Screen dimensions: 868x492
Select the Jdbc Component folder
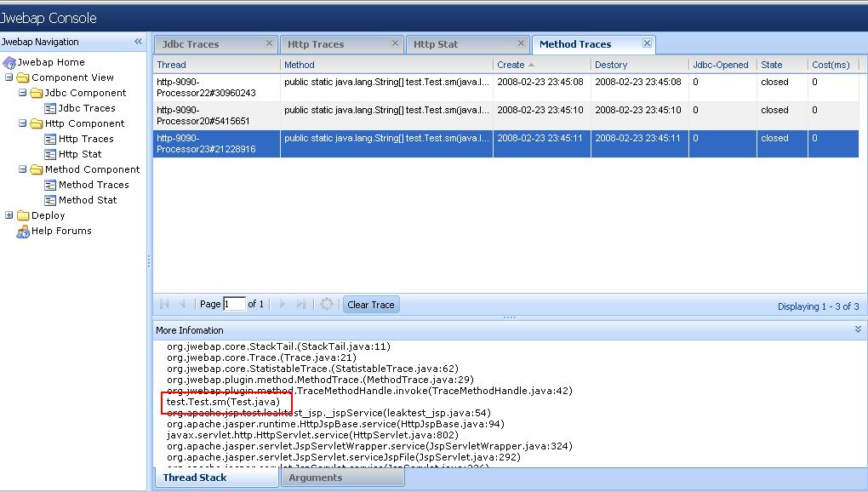coord(85,93)
